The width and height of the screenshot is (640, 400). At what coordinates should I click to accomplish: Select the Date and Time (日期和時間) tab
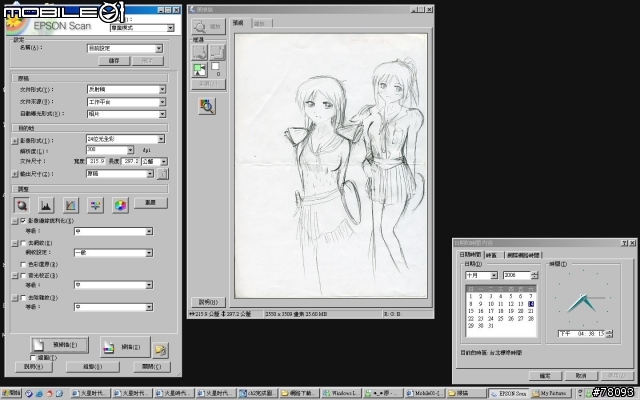[x=470, y=255]
